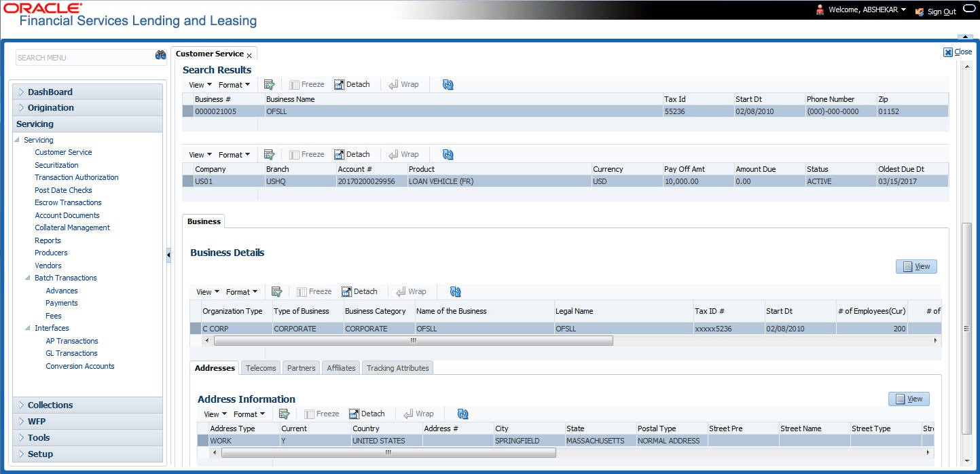The width and height of the screenshot is (980, 474).
Task: Detach the Address Information table
Action: (367, 414)
